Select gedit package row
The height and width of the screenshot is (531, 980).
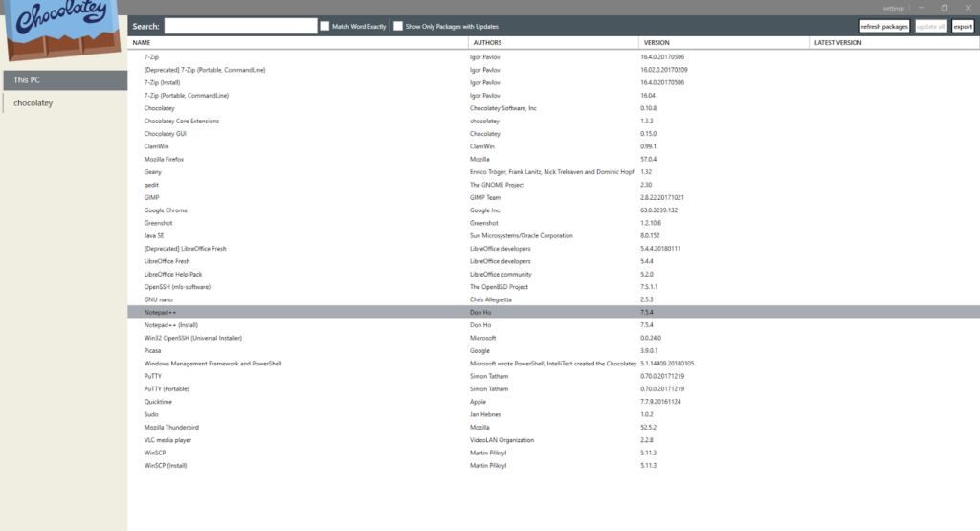(554, 185)
